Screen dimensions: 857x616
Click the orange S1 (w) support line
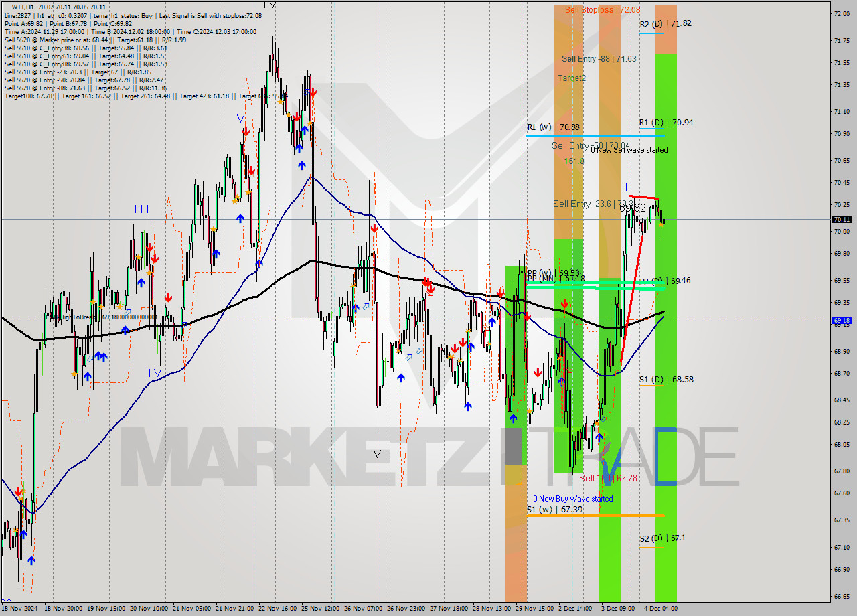595,515
